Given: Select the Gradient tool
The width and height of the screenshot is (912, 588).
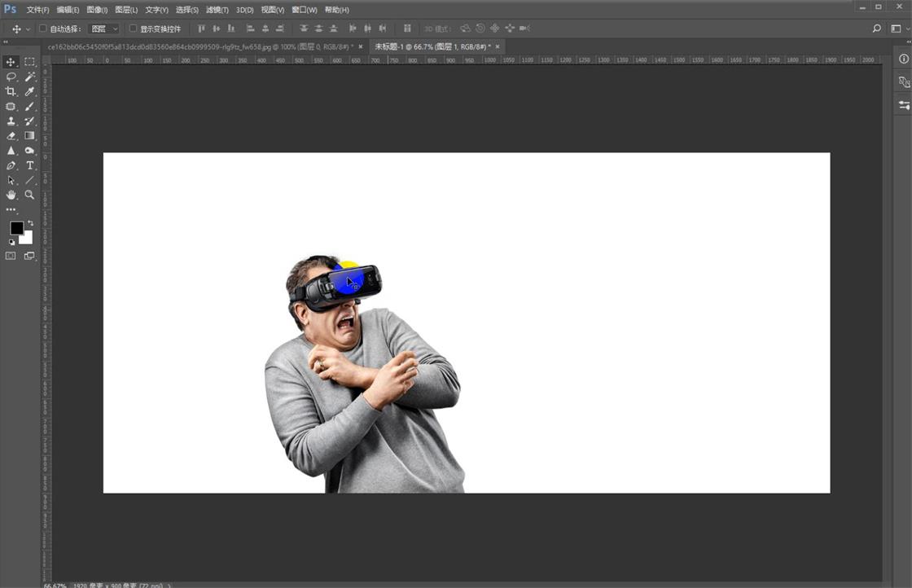Looking at the screenshot, I should point(29,136).
